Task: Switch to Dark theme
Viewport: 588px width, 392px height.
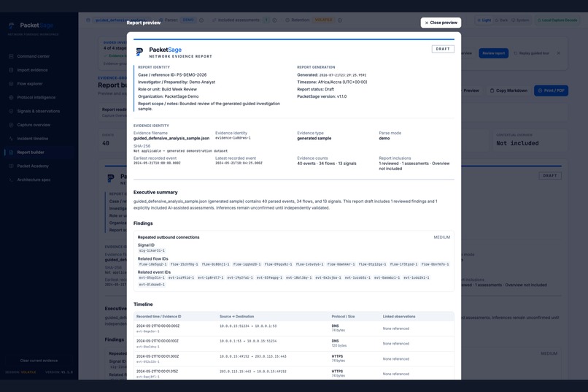Action: tap(501, 20)
